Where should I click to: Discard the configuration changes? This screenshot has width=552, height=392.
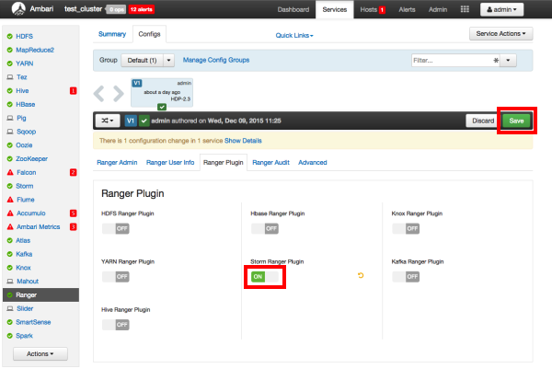pyautogui.click(x=483, y=121)
